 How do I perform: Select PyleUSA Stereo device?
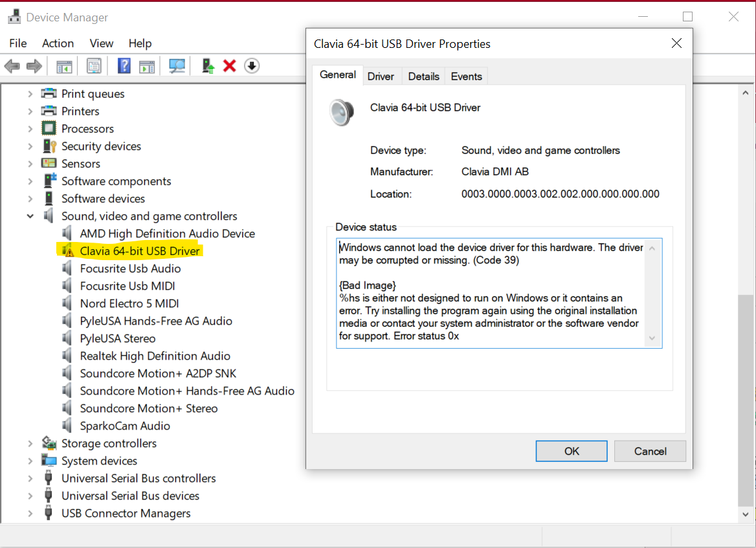point(118,338)
